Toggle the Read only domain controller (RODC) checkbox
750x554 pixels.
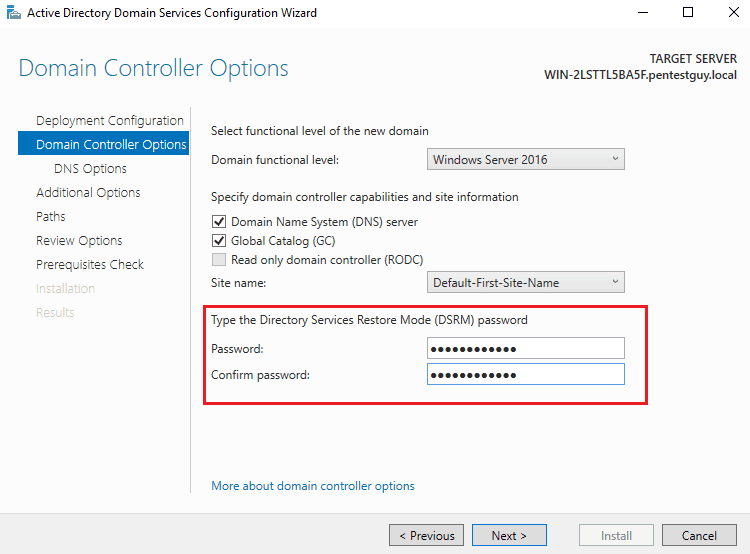(219, 259)
